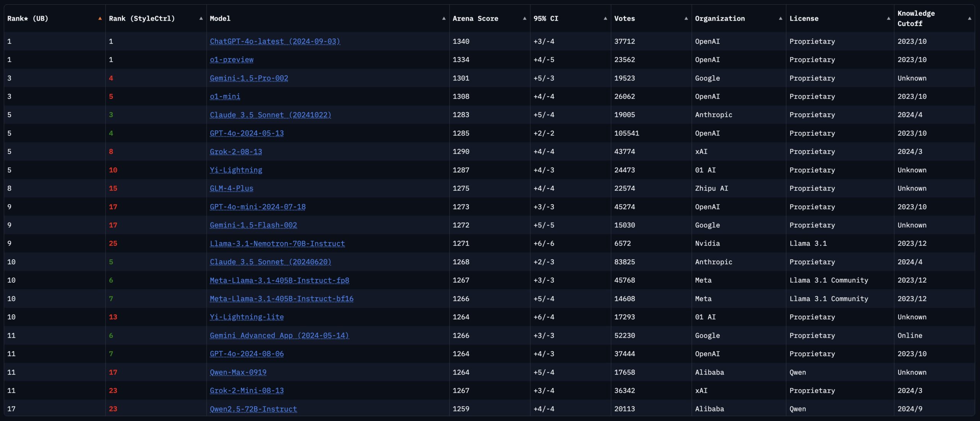Open Gemini-1.5-Flash-002 model link
The image size is (980, 421).
pos(253,225)
